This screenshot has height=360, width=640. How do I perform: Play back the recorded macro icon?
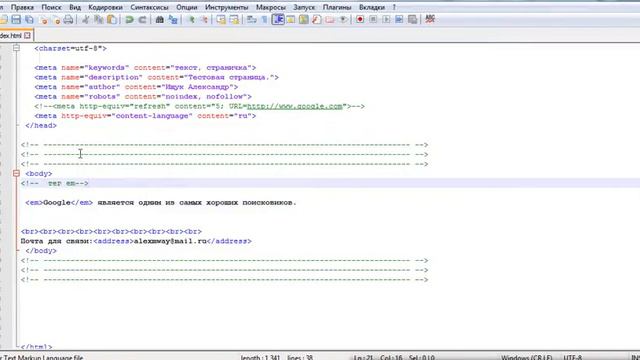386,19
